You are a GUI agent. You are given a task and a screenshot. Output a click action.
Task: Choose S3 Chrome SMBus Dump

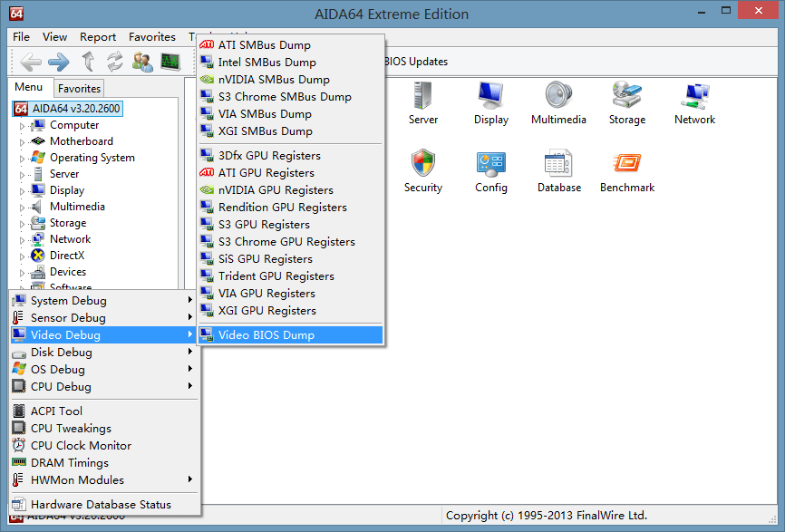tap(290, 97)
